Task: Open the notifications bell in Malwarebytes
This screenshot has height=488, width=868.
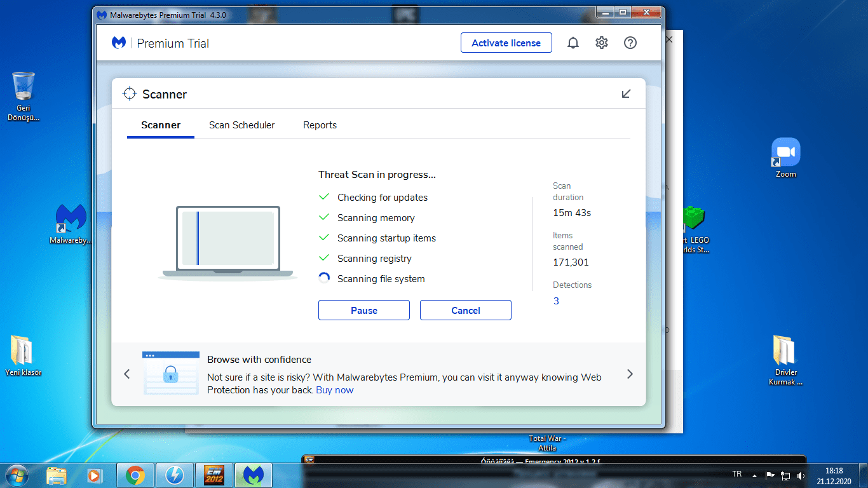Action: click(573, 43)
